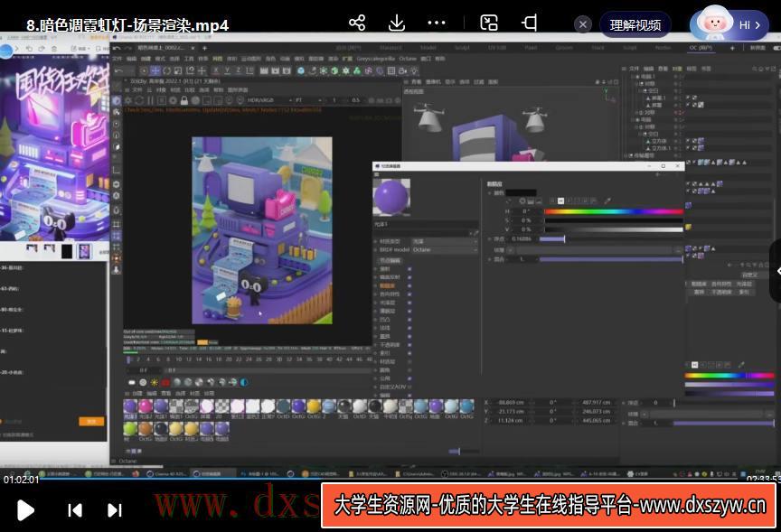Toggle the X axis lock
This screenshot has width=781, height=532.
[216, 70]
